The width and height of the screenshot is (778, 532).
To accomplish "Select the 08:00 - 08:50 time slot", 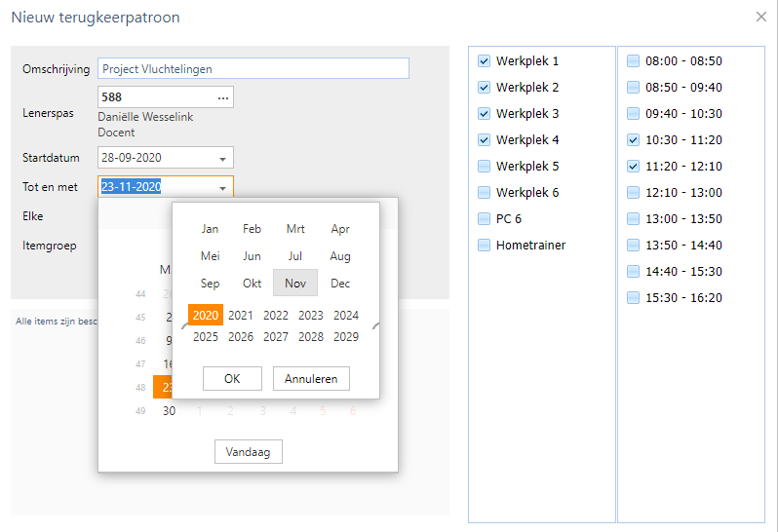I will click(x=634, y=61).
